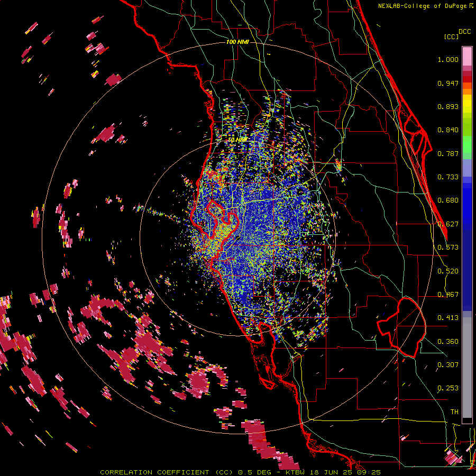Click the 0.947 scale value

coord(448,83)
